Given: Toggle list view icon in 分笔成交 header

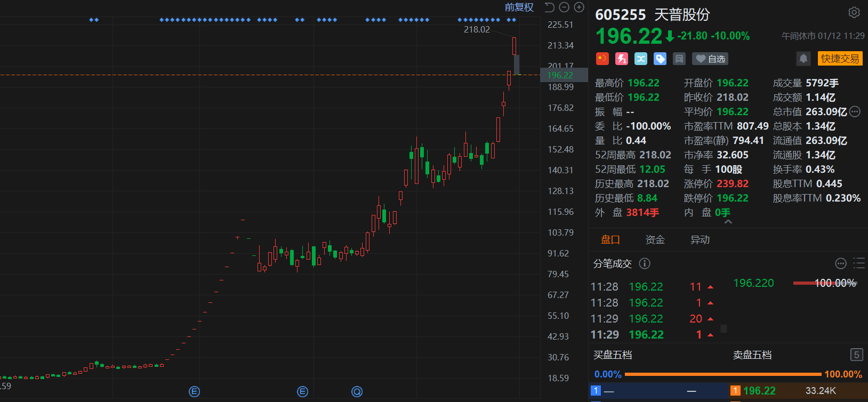Looking at the screenshot, I should tap(858, 263).
